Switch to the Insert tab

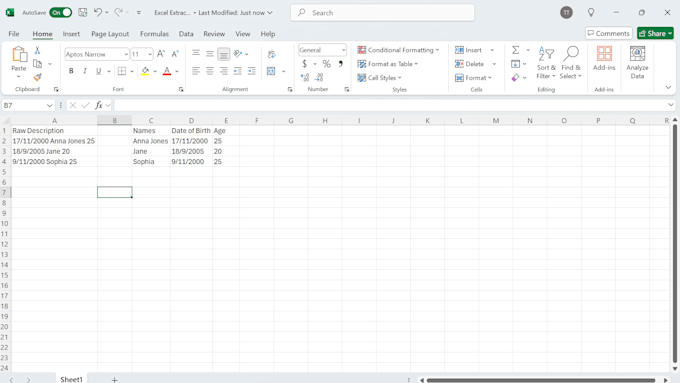pos(71,34)
